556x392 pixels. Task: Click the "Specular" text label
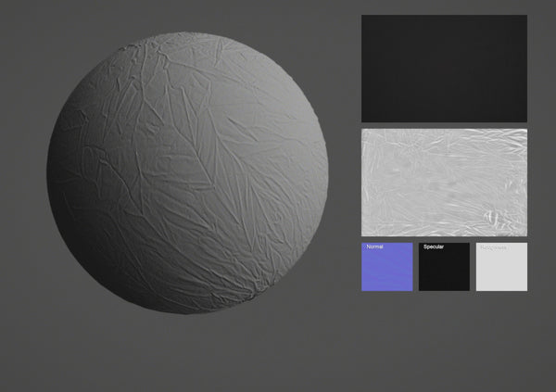coord(434,247)
